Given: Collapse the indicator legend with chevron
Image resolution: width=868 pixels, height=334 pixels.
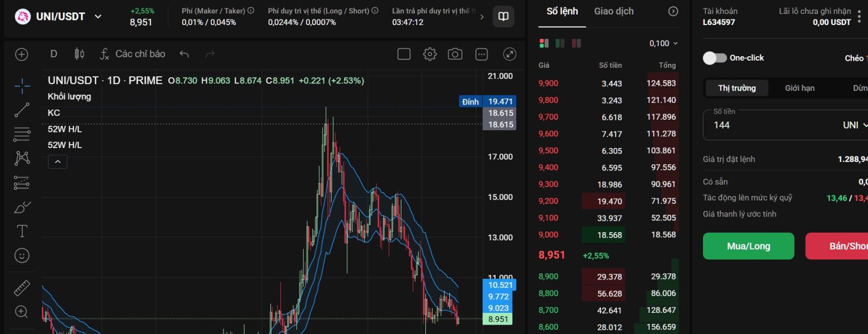Looking at the screenshot, I should pos(58,162).
